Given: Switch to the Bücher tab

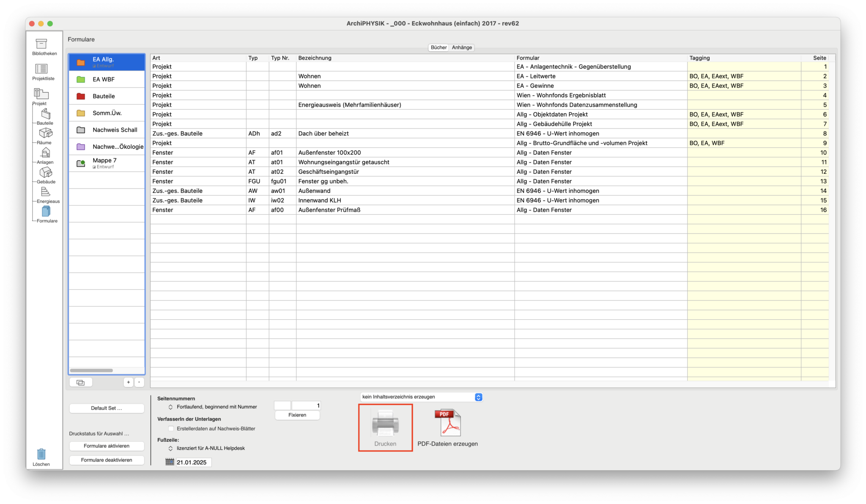Looking at the screenshot, I should click(438, 47).
